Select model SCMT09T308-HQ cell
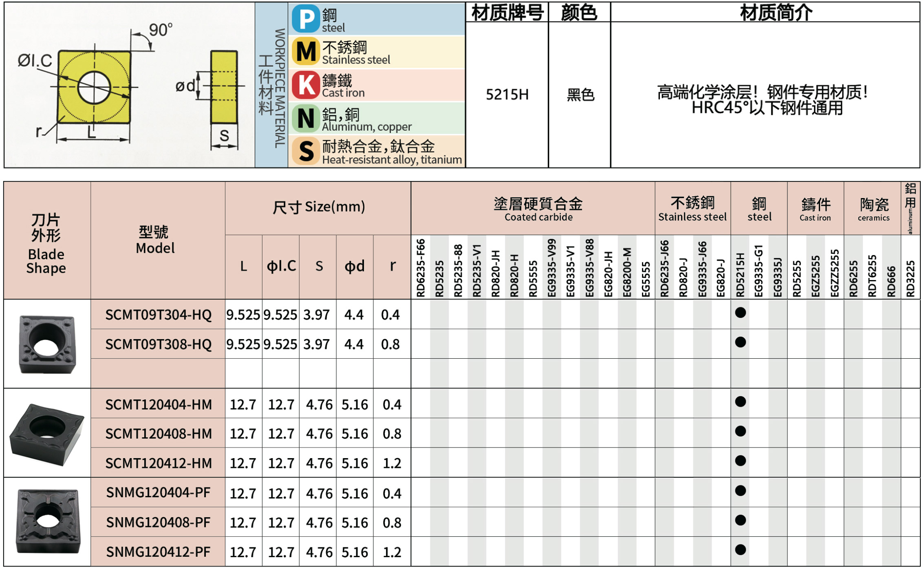Image resolution: width=924 pixels, height=569 pixels. [158, 344]
